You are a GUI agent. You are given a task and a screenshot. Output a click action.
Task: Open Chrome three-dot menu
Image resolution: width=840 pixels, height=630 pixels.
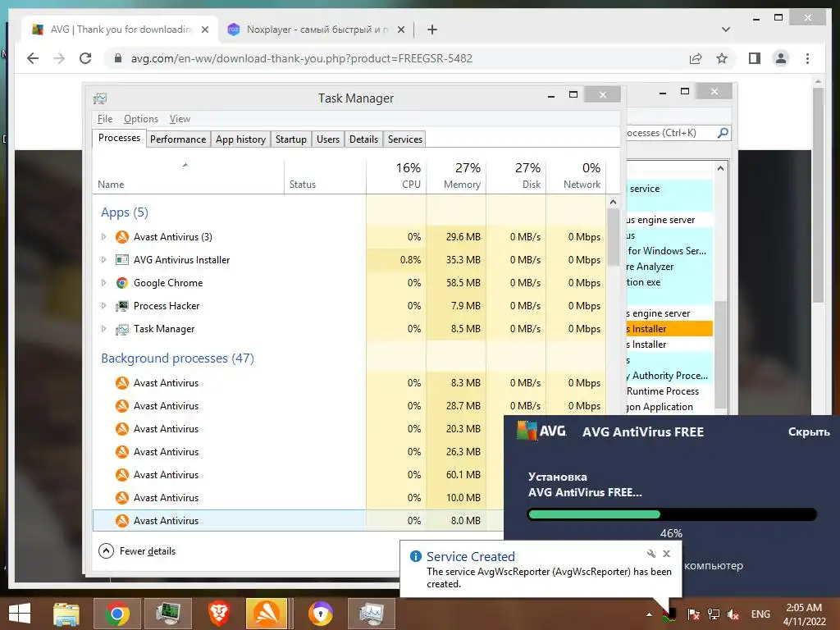click(x=807, y=58)
